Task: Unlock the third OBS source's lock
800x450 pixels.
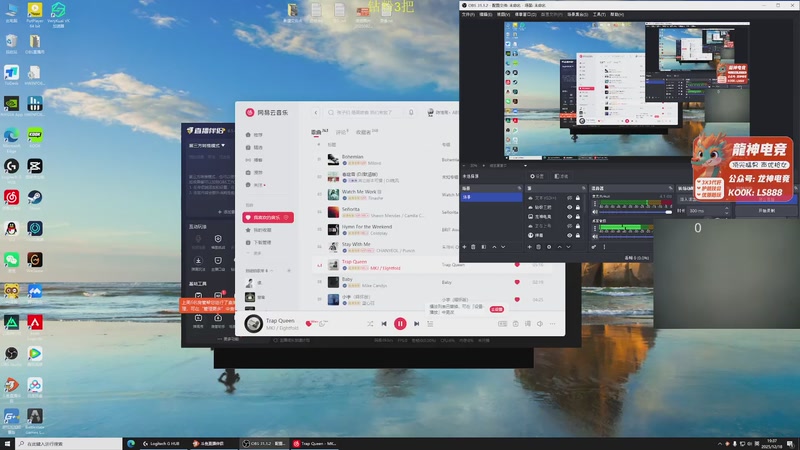Action: coord(578,216)
